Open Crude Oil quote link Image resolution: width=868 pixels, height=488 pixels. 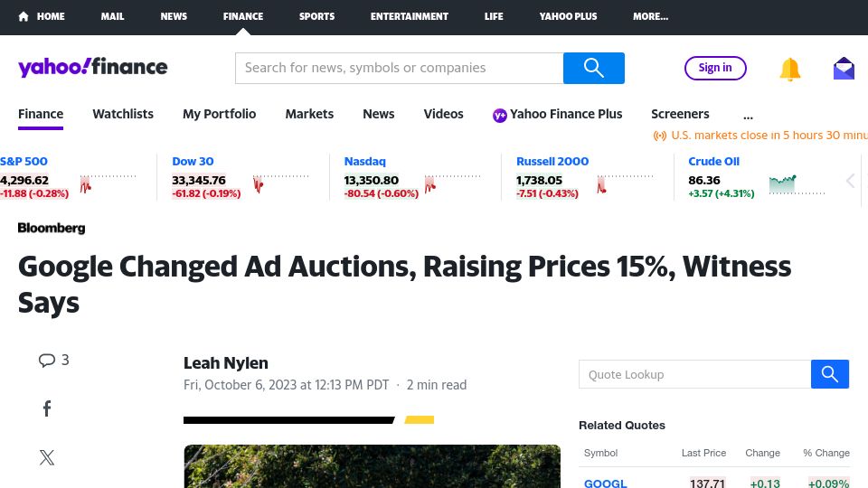713,162
